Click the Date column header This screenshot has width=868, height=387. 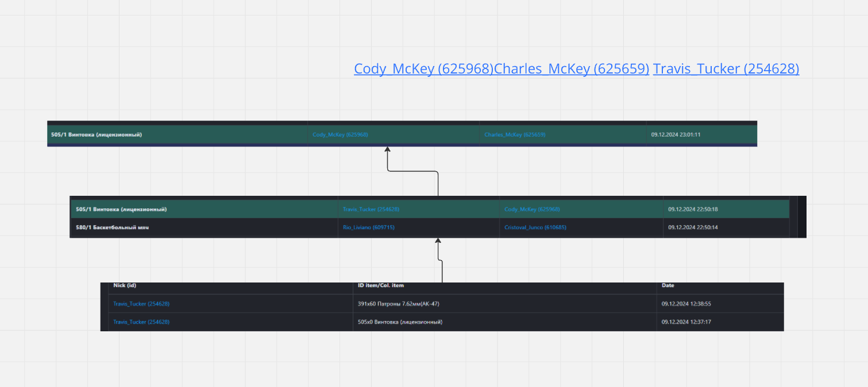[x=668, y=285]
